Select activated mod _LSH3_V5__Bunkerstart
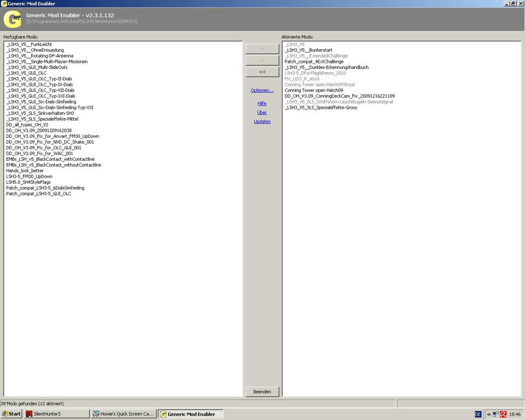This screenshot has height=420, width=525. (308, 50)
